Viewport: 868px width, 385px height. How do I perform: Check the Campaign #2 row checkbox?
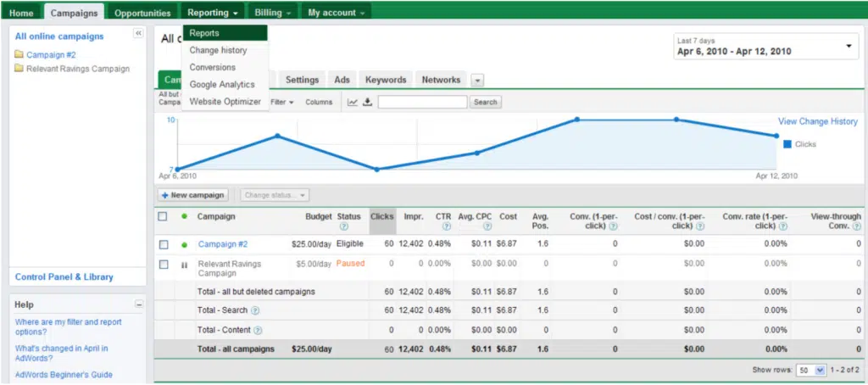coord(164,244)
